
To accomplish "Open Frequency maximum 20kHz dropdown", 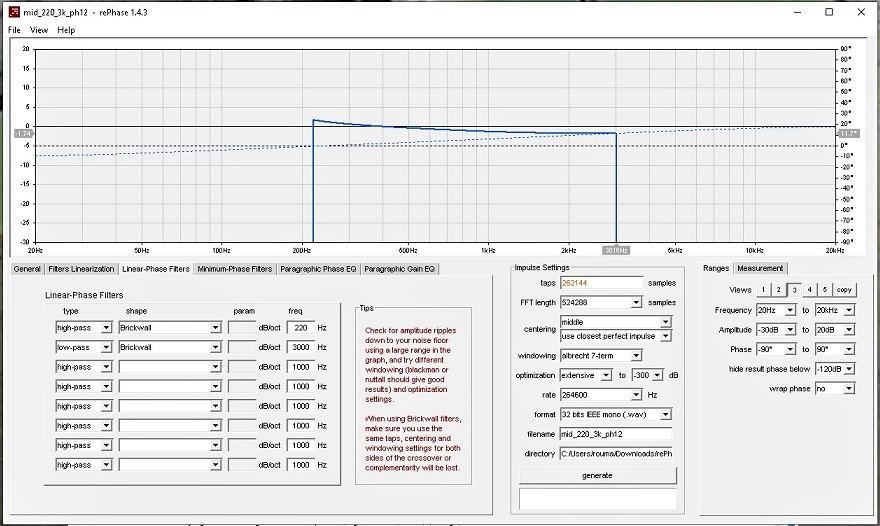I will (849, 310).
